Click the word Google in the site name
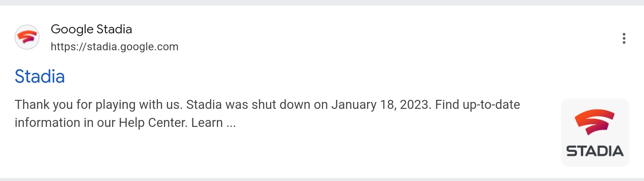The image size is (644, 181). (72, 29)
